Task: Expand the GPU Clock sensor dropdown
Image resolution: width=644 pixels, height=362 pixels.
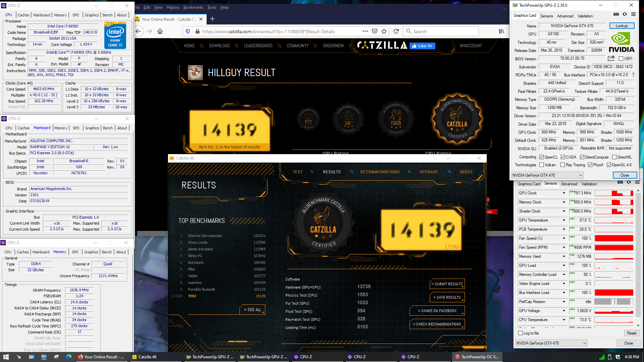Action: pyautogui.click(x=564, y=193)
